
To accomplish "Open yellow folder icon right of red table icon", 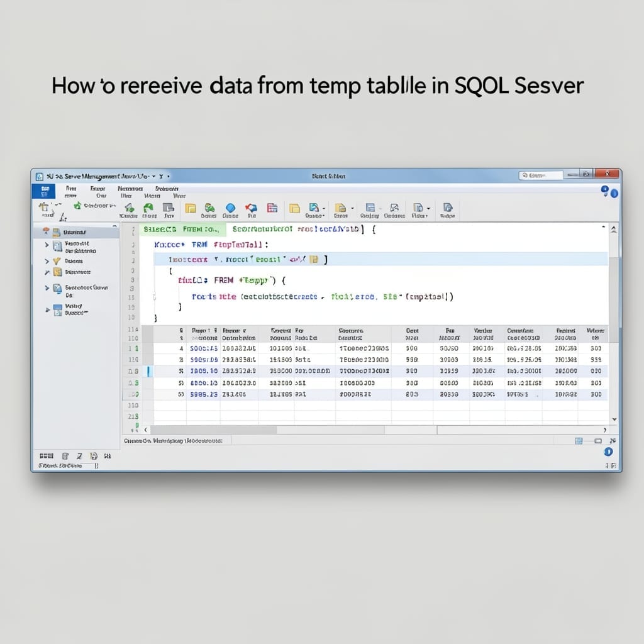I will [x=294, y=208].
